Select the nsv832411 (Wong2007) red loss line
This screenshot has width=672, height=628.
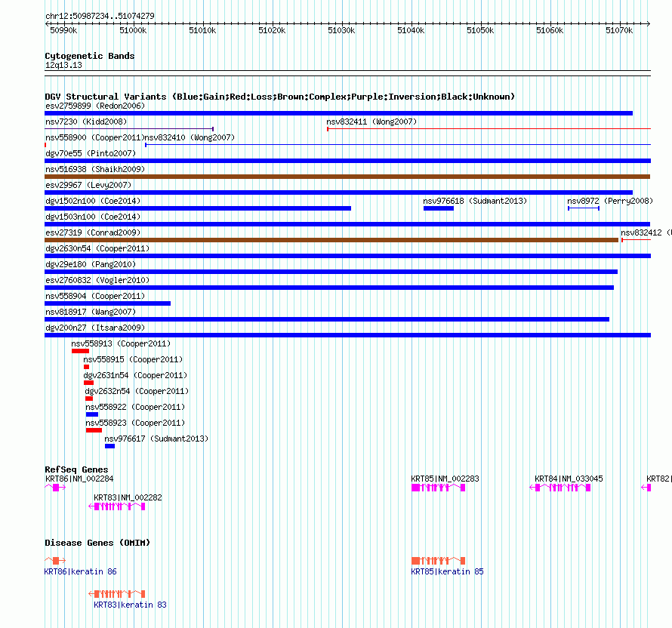point(489,129)
